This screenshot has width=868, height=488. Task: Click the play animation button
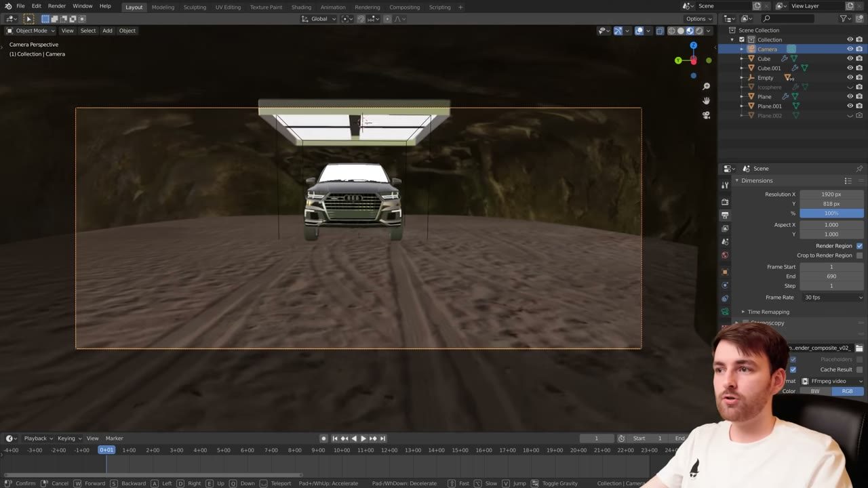pos(363,439)
